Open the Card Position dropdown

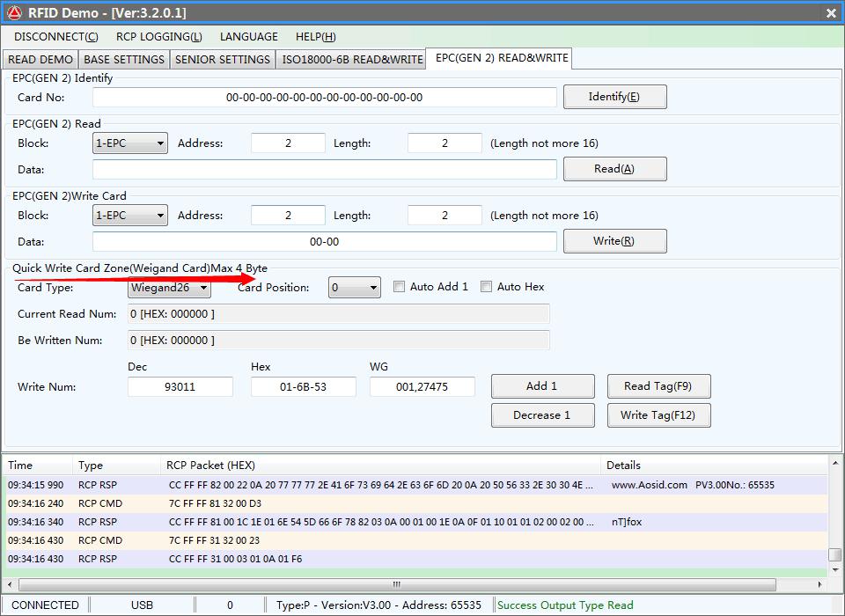355,288
